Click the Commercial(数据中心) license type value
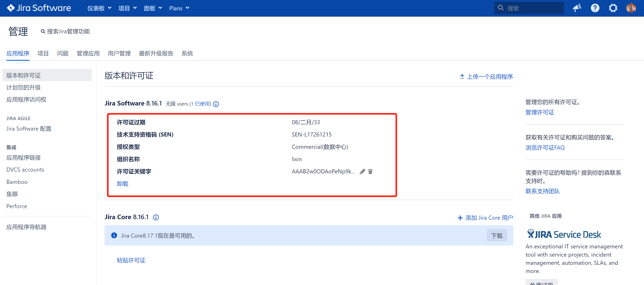 pos(320,147)
